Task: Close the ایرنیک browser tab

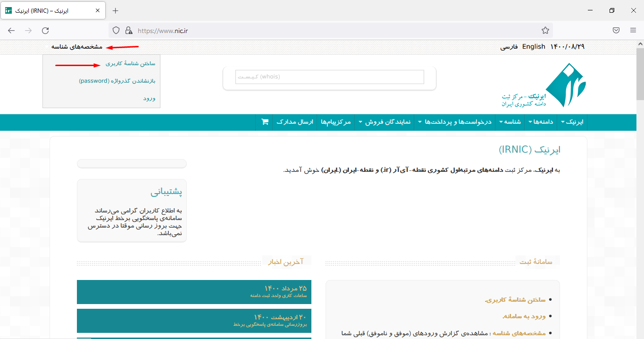Action: 99,11
